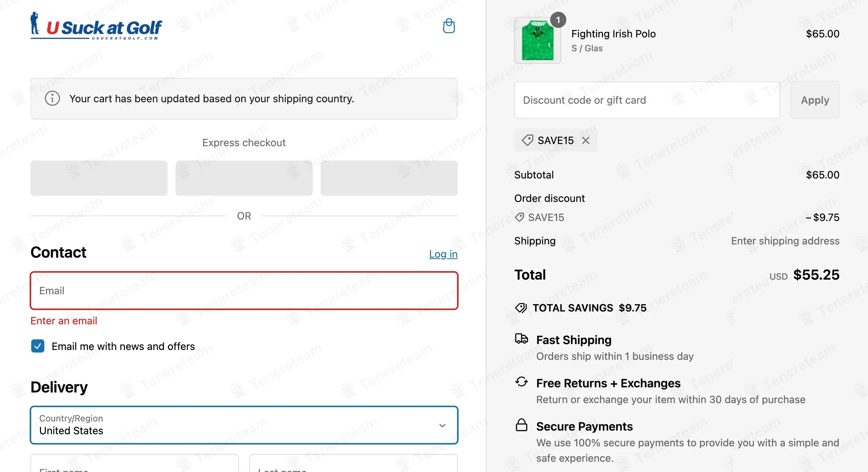Click the $55.25 total amount
This screenshot has height=472, width=868.
click(816, 275)
